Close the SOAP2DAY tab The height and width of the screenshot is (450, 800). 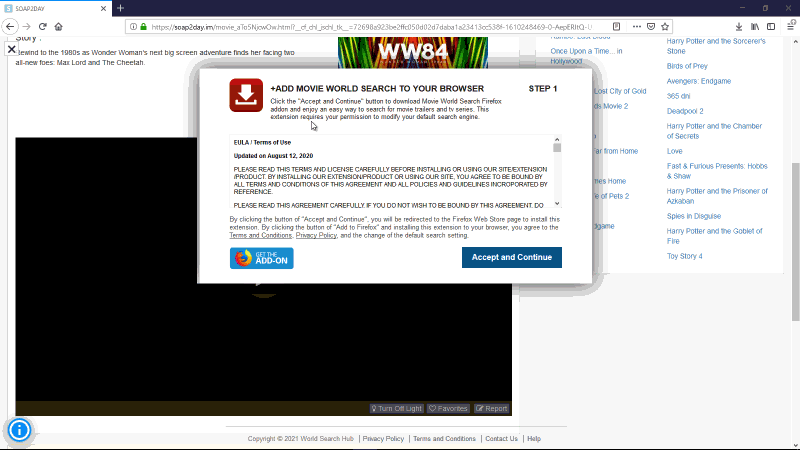pyautogui.click(x=103, y=9)
